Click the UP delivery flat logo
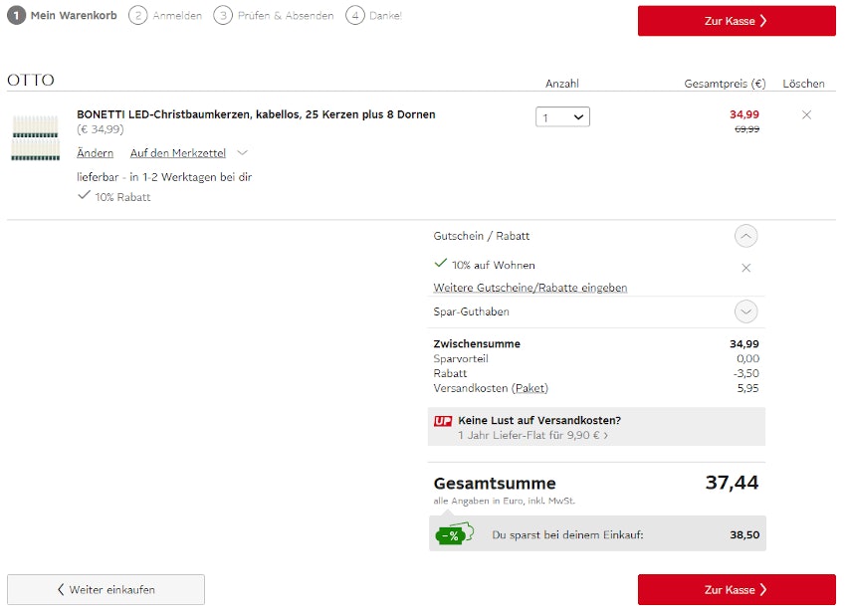Image resolution: width=846 pixels, height=616 pixels. (x=443, y=421)
